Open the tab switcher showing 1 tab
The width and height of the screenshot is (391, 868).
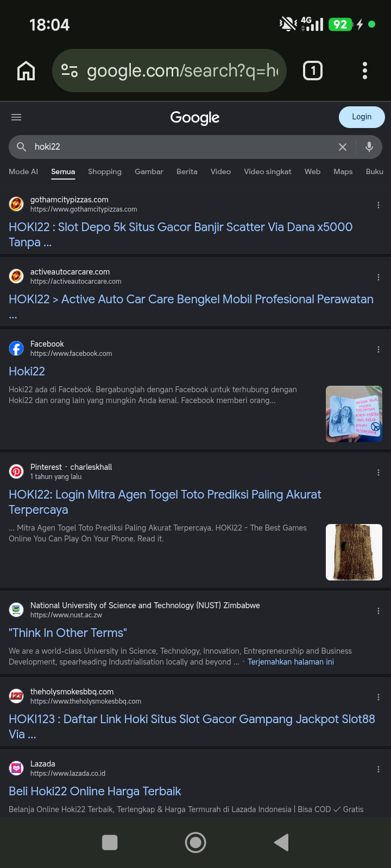click(x=313, y=71)
